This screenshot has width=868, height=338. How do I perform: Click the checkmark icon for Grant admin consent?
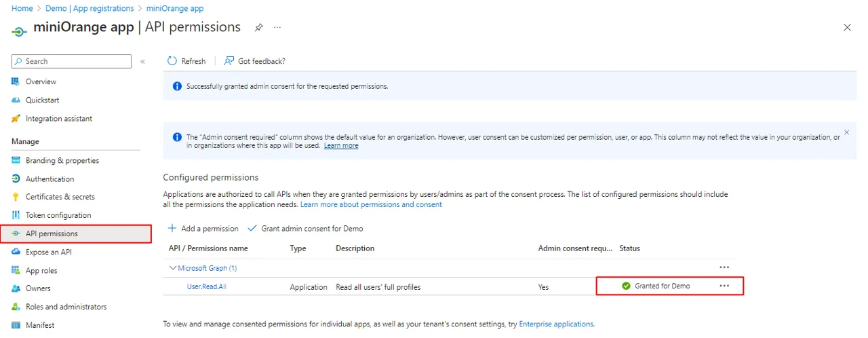(x=253, y=229)
